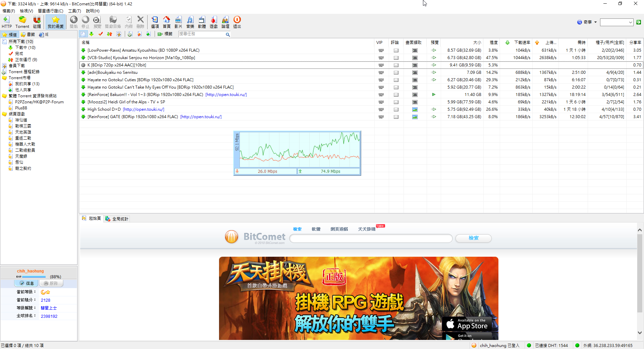
Task: Show Torrent history clock filter icon
Action: (130, 34)
